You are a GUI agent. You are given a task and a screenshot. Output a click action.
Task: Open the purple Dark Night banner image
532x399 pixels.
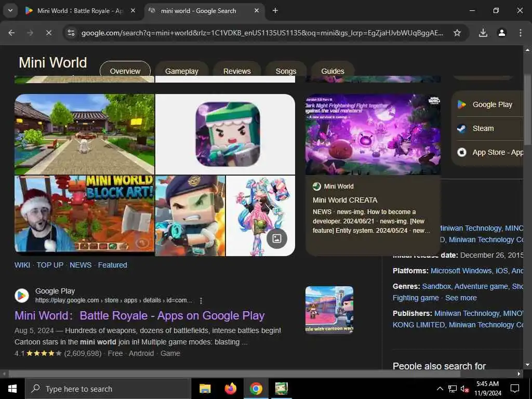tap(373, 135)
